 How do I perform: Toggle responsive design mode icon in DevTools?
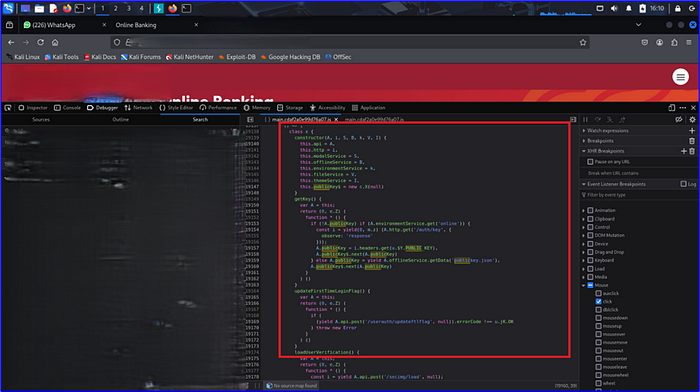point(671,108)
